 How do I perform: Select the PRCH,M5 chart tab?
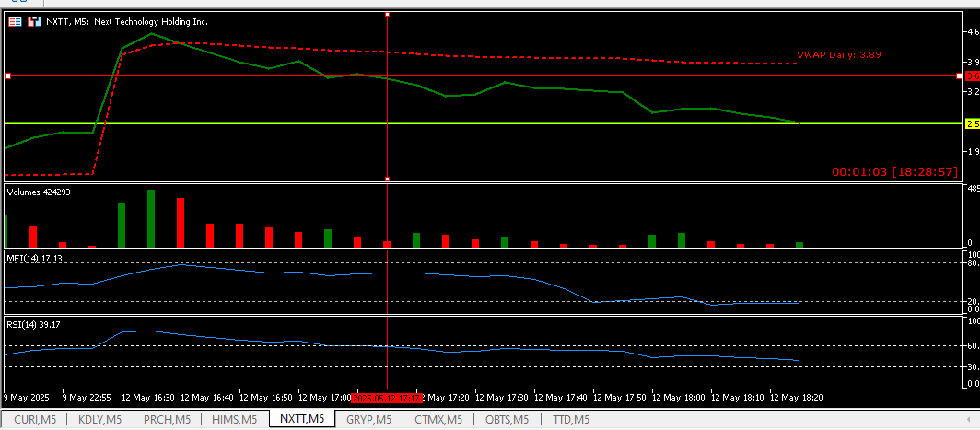(x=167, y=419)
